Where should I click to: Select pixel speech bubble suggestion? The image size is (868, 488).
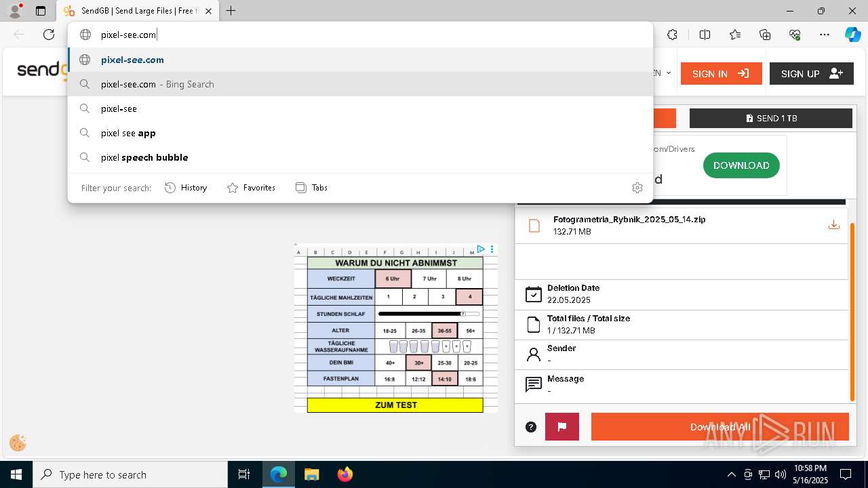point(360,157)
